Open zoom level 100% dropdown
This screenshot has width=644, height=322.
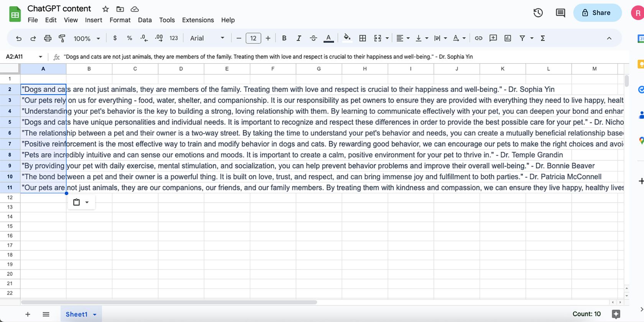pos(87,38)
